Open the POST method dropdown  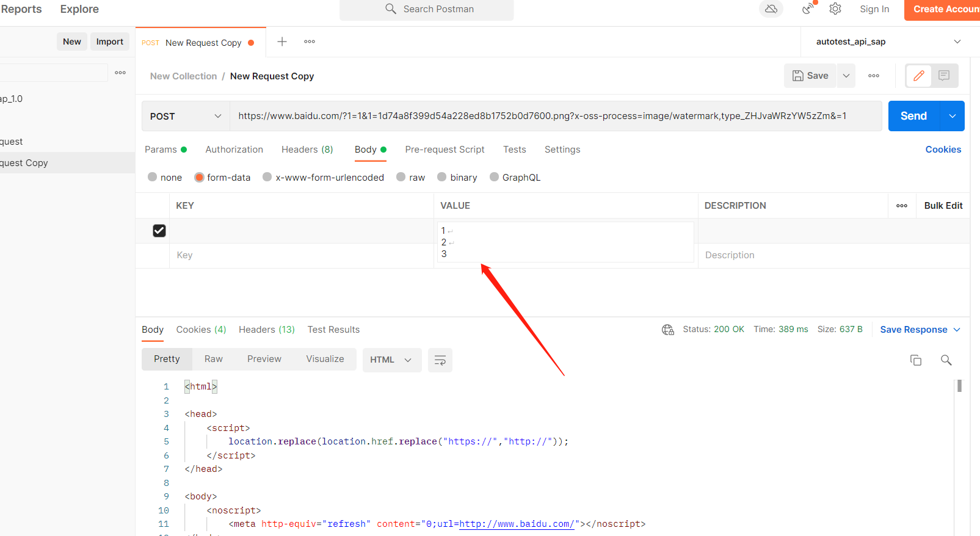point(186,116)
